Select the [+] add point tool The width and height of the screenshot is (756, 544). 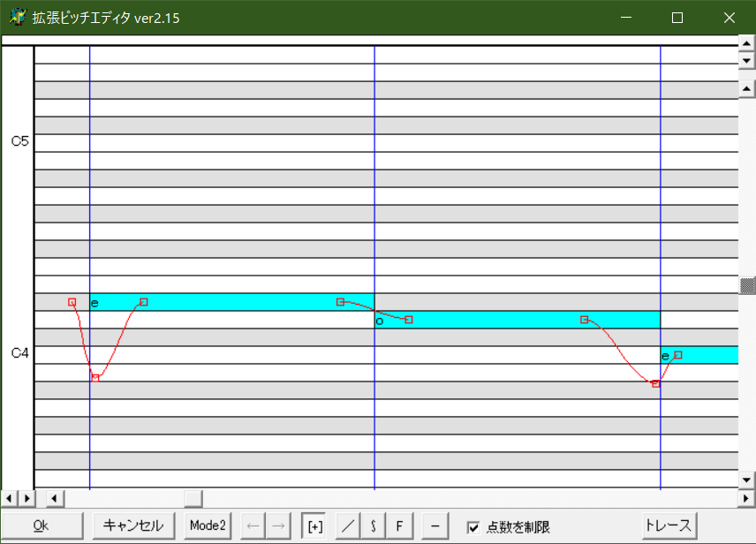(314, 525)
